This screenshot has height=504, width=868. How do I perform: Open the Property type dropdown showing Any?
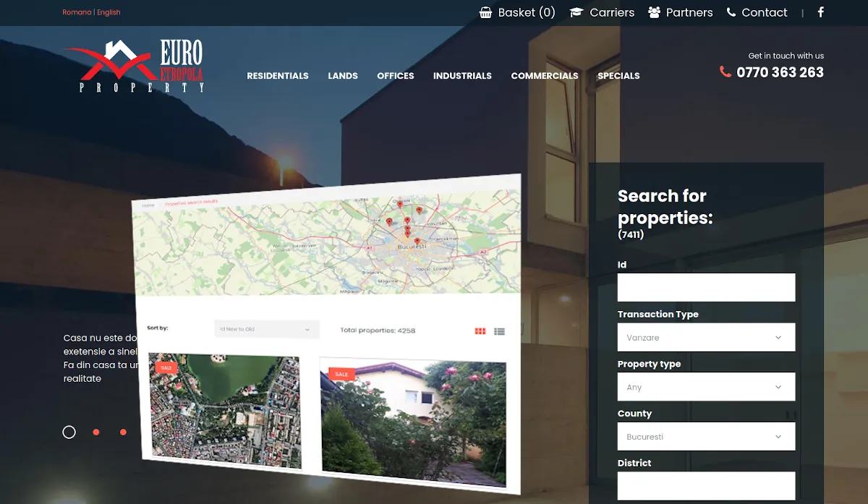[x=706, y=387]
